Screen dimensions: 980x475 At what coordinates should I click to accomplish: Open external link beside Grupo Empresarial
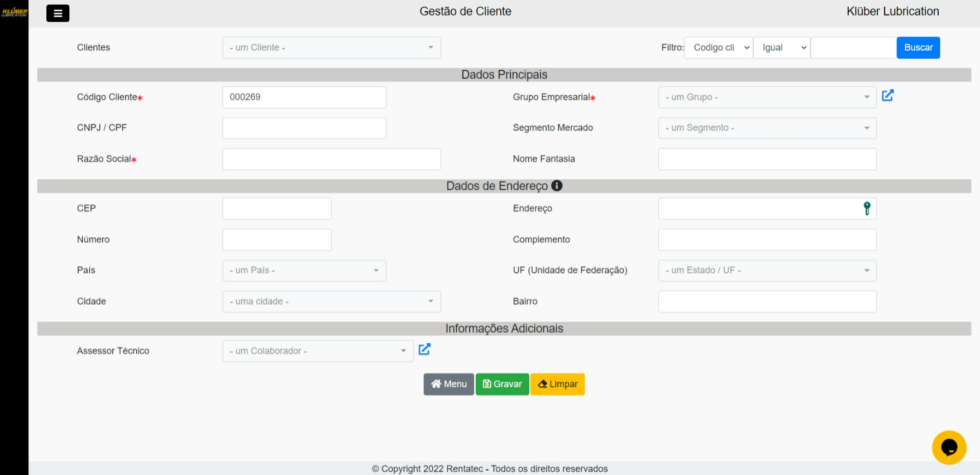click(x=887, y=95)
